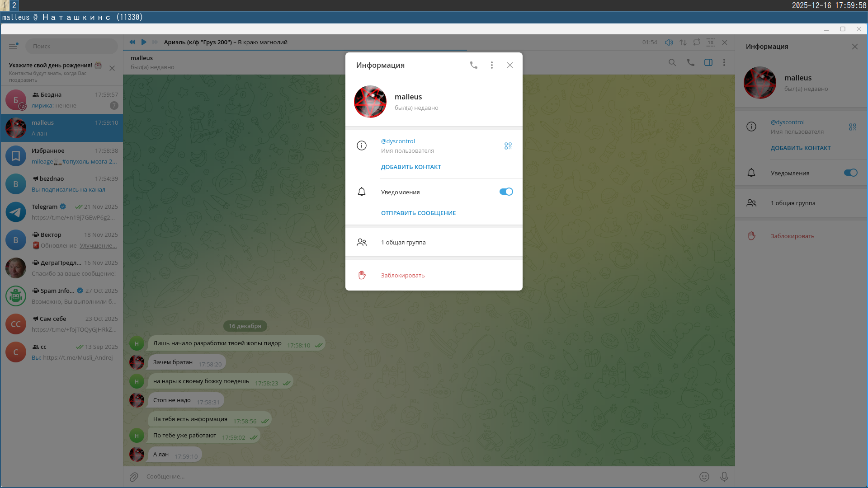This screenshot has height=488, width=868.
Task: Search in chat using the magnifier icon
Action: [x=672, y=62]
